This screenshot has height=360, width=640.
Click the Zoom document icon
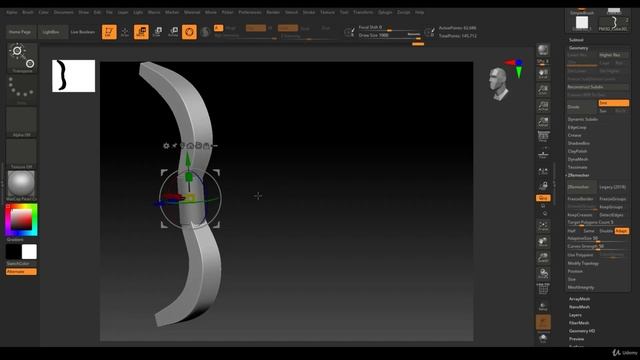click(543, 89)
